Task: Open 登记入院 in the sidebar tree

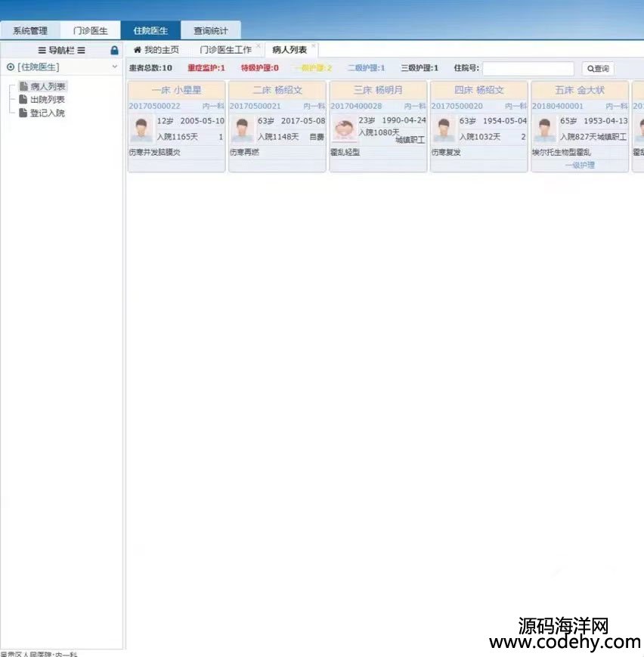Action: click(48, 113)
